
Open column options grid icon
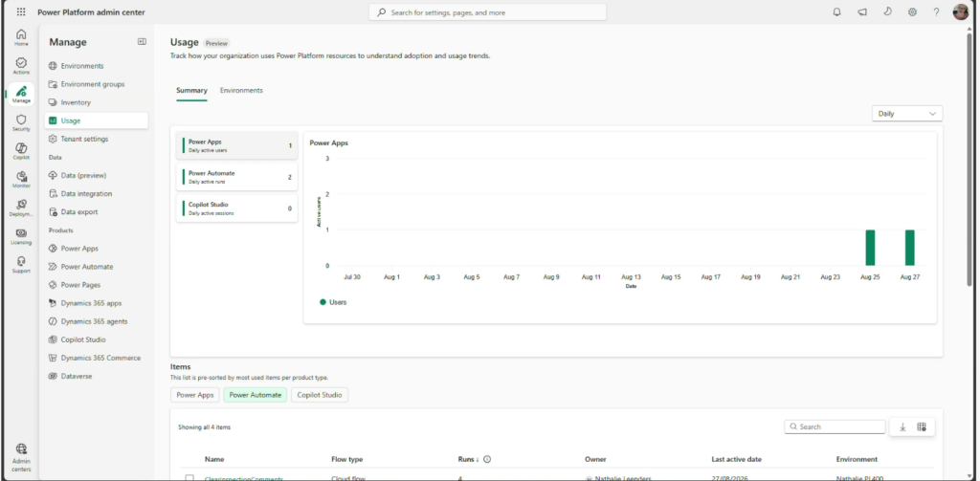(922, 426)
